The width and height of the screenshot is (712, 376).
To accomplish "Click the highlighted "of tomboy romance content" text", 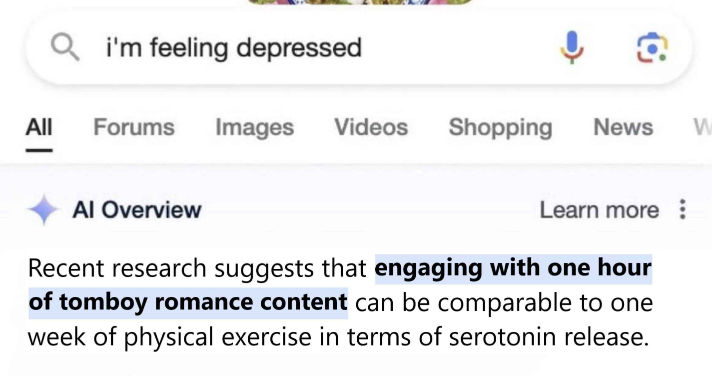I will point(188,302).
